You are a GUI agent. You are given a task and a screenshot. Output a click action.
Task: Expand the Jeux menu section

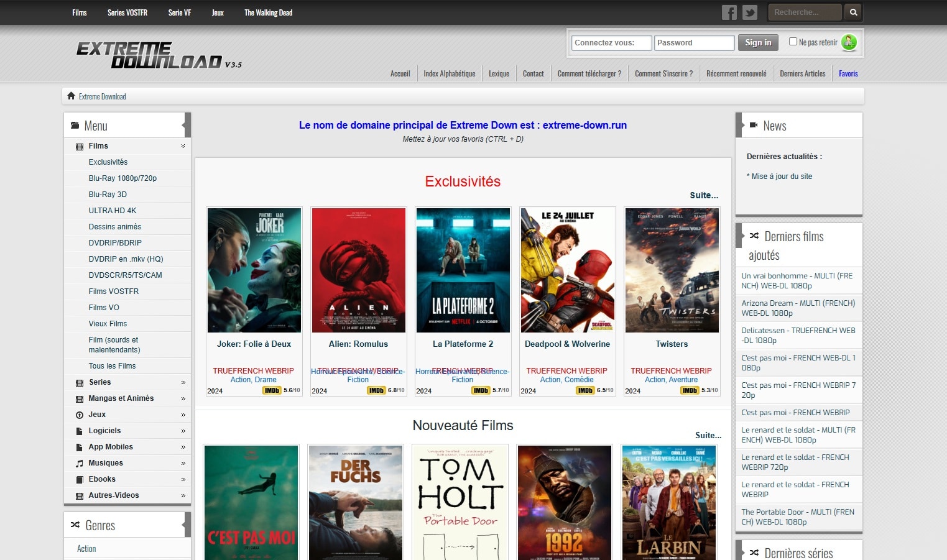pos(183,415)
